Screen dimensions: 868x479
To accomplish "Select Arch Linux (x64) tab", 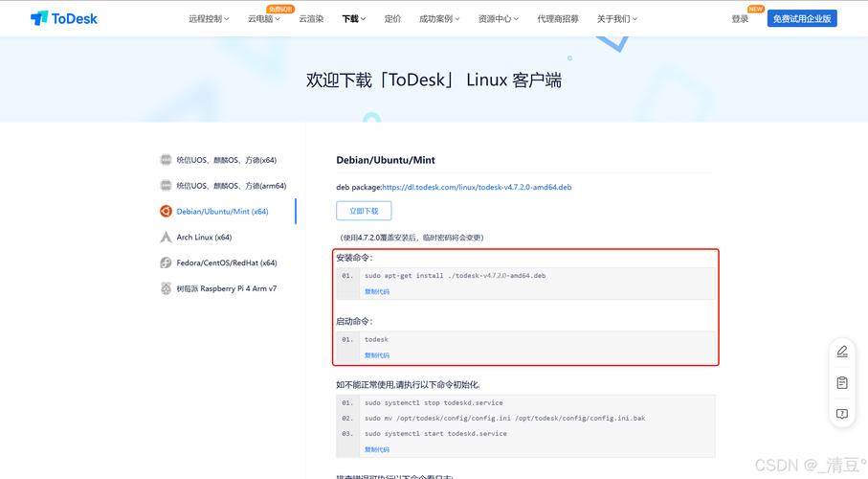I will pyautogui.click(x=204, y=238).
